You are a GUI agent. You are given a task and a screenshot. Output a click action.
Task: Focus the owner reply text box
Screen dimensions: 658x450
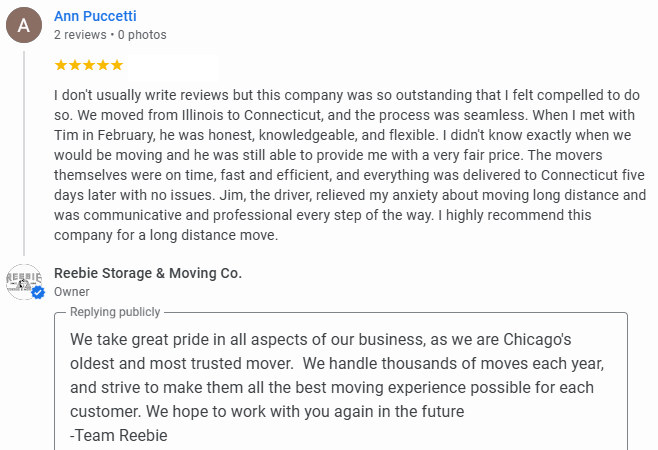coord(340,385)
